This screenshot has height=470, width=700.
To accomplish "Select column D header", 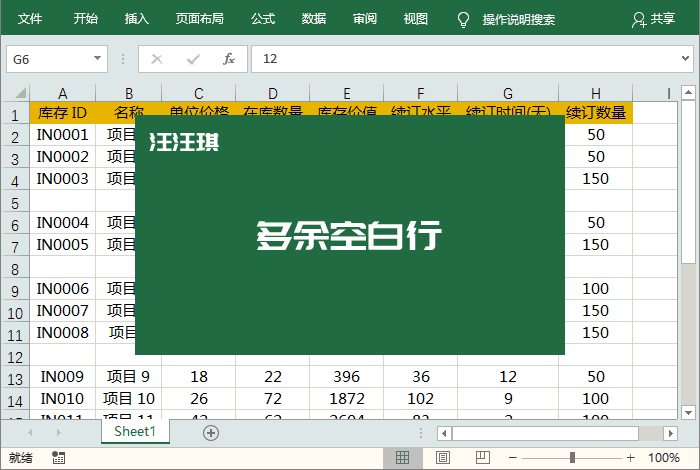I will 273,93.
